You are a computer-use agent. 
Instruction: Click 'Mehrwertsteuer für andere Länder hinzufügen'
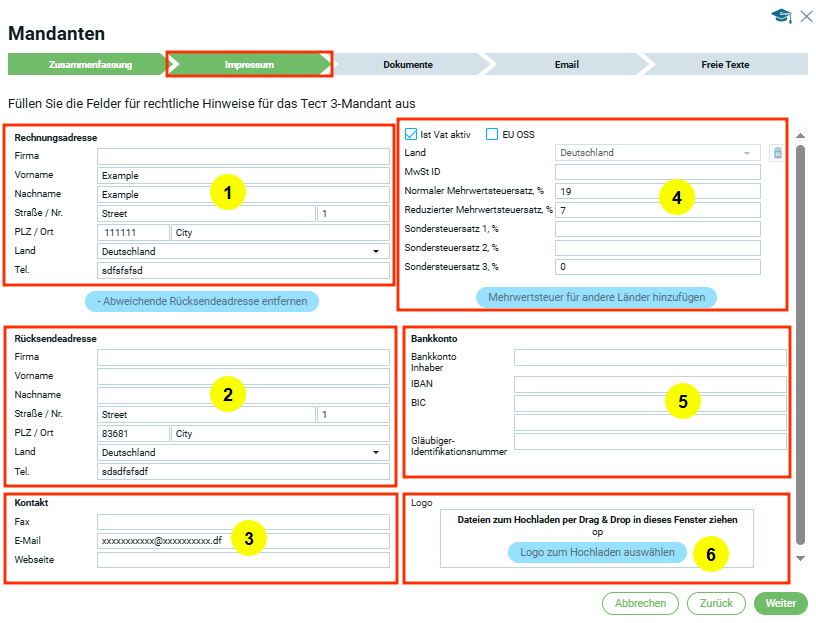[596, 297]
